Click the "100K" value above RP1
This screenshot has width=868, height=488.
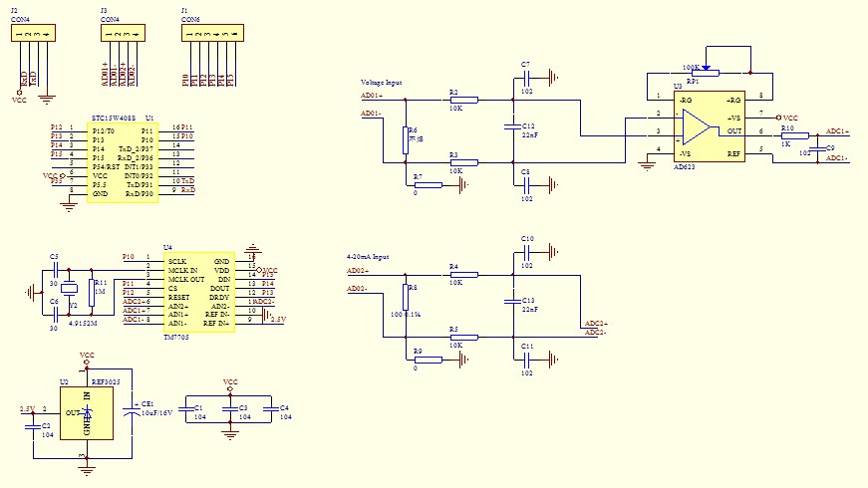691,68
